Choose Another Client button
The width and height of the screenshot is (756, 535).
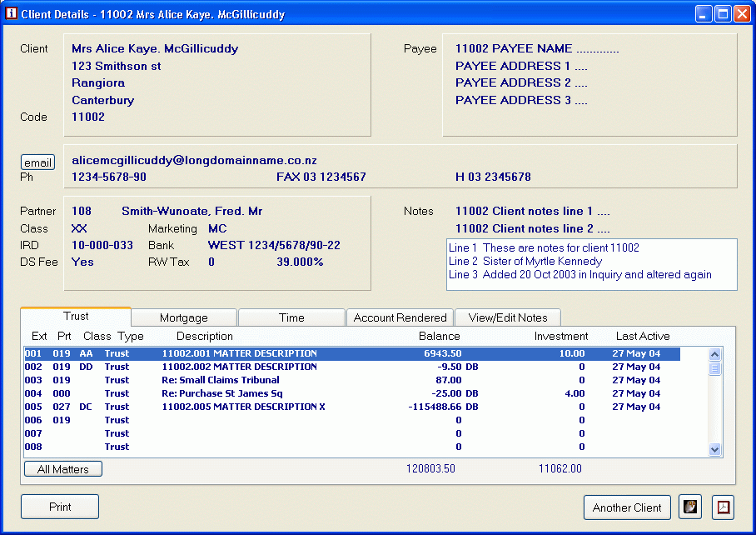[x=627, y=507]
